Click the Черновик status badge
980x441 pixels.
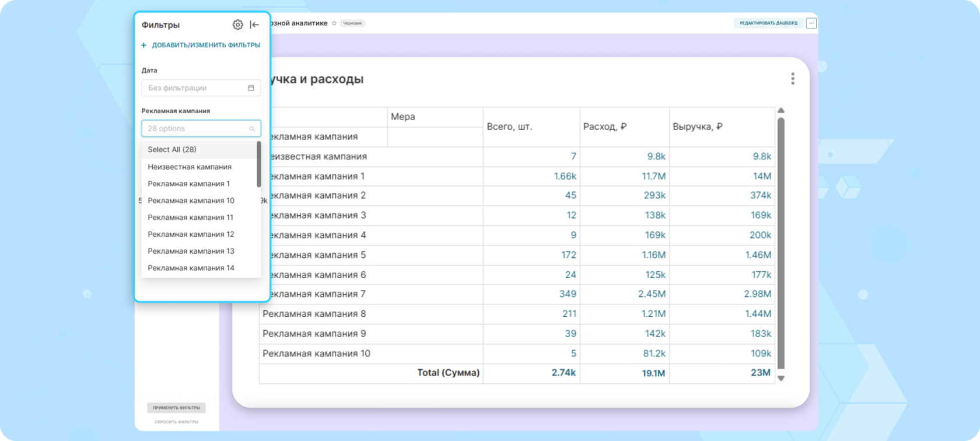point(352,23)
